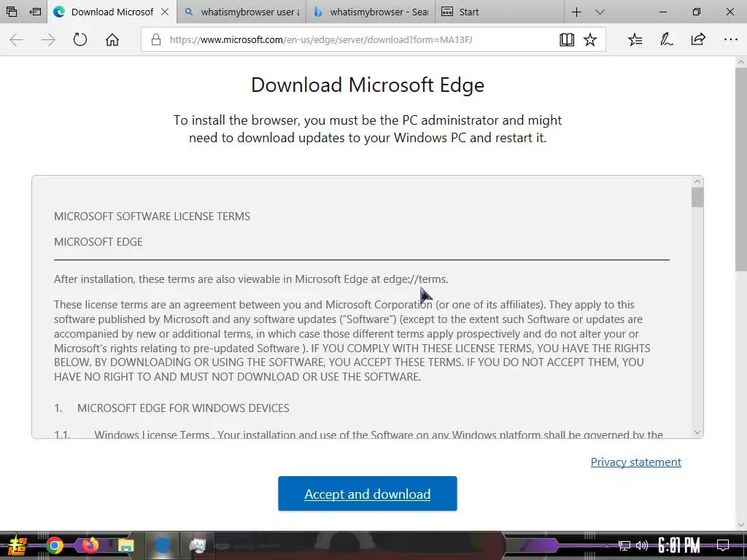This screenshot has width=747, height=560.
Task: Open Action Center notifications
Action: click(723, 545)
